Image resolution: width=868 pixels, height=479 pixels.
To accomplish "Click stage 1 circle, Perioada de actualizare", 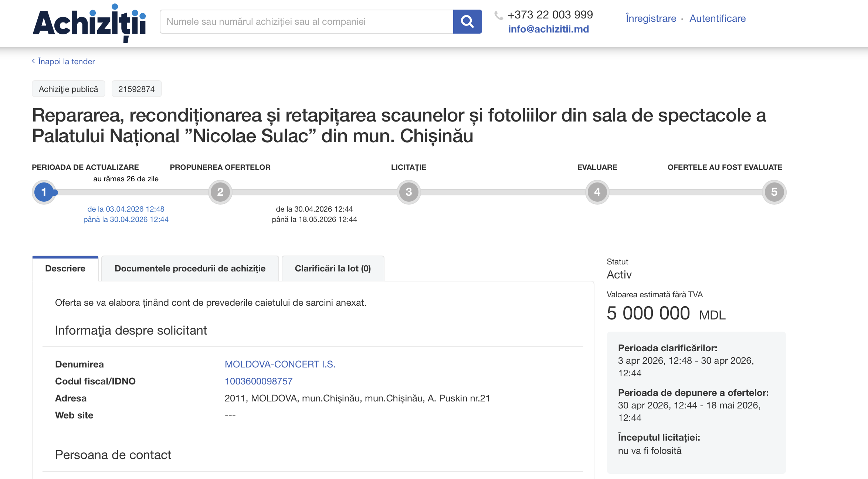I will coord(44,192).
